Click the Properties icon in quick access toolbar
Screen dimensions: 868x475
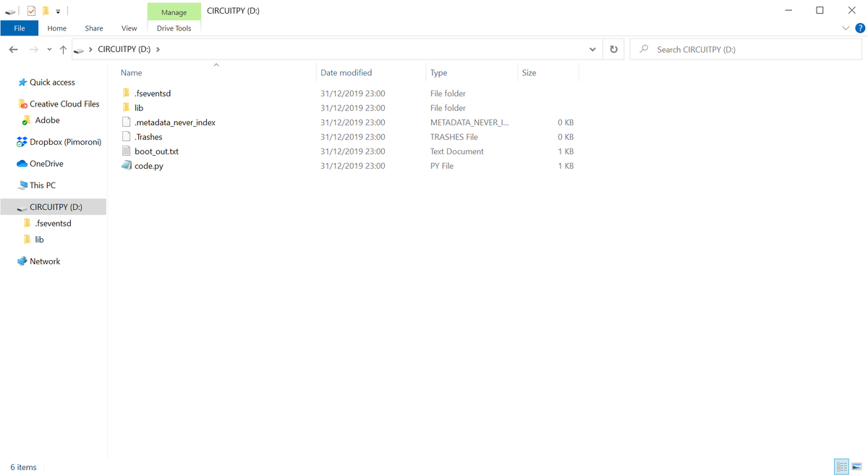(x=31, y=11)
